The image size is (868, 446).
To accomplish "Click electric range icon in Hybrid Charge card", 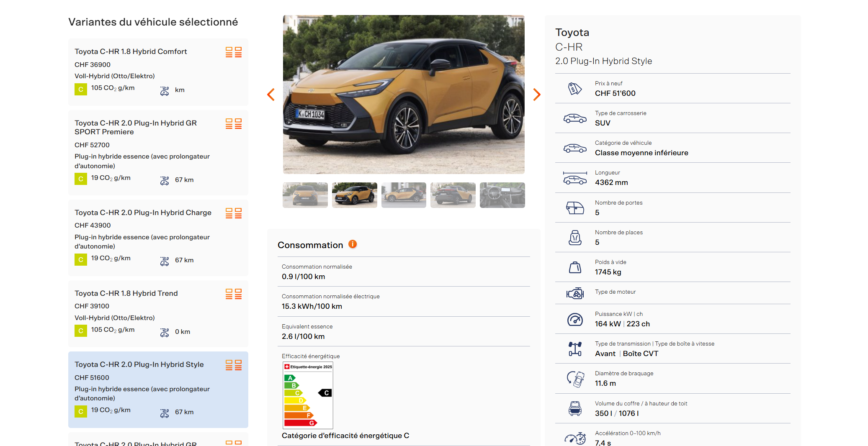I will point(165,261).
